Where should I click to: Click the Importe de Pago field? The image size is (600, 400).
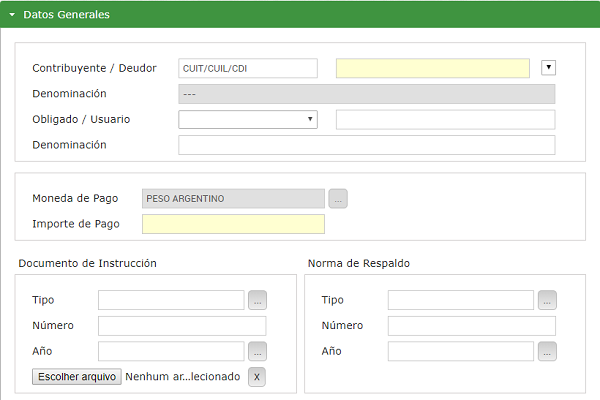(233, 224)
